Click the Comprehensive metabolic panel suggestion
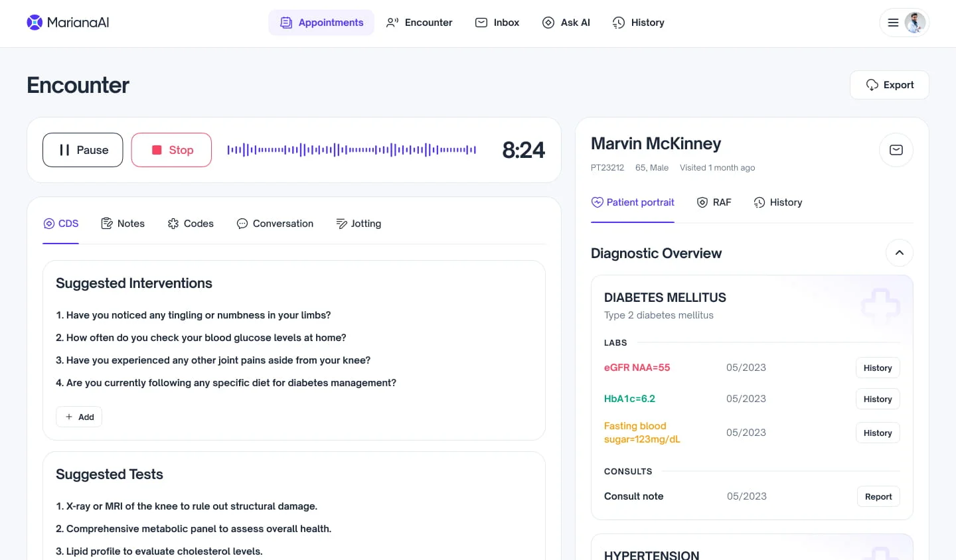 click(193, 529)
